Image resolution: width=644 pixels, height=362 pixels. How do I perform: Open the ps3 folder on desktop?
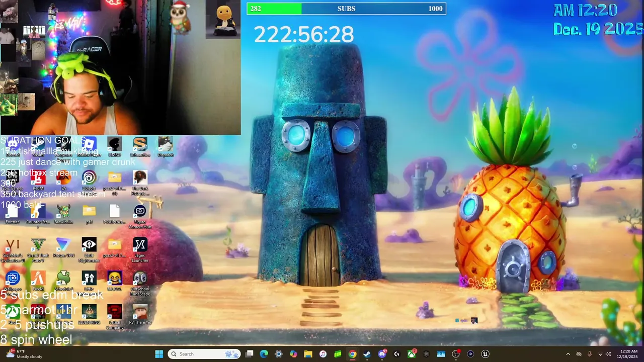[89, 214]
